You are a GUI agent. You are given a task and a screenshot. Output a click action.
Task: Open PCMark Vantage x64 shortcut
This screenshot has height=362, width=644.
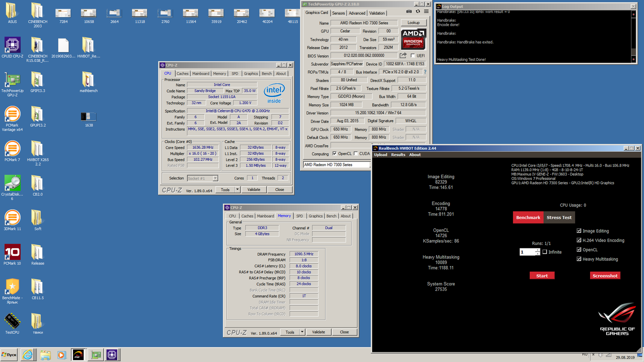click(x=12, y=119)
